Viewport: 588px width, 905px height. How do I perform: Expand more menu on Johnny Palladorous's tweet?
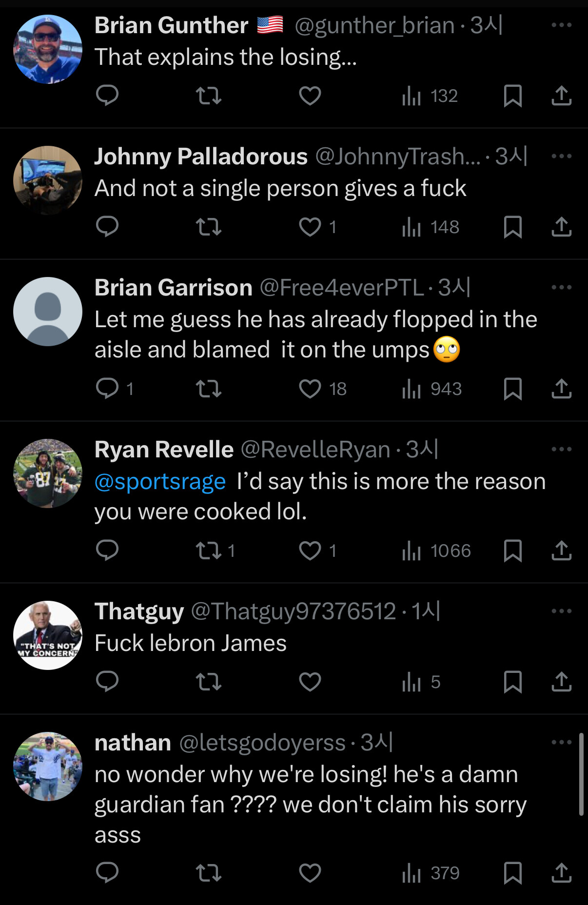point(561,156)
